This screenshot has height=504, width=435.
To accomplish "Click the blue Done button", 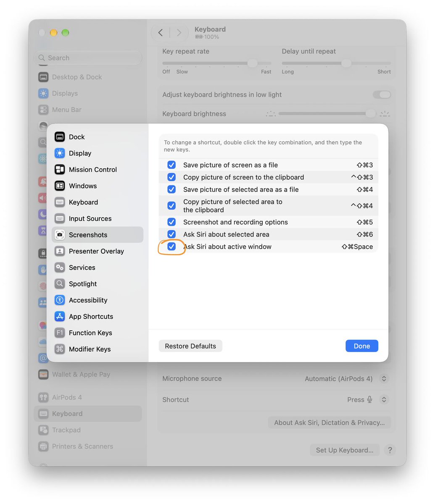I will click(362, 346).
